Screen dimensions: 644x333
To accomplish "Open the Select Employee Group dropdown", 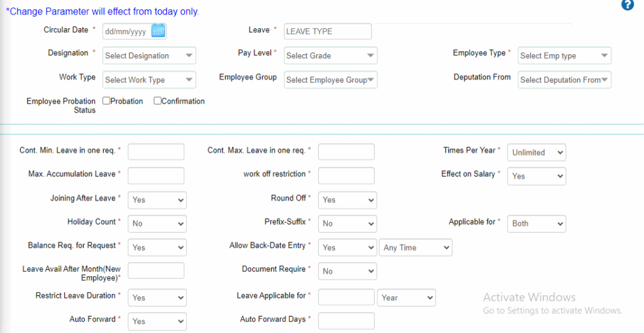I will tap(330, 80).
